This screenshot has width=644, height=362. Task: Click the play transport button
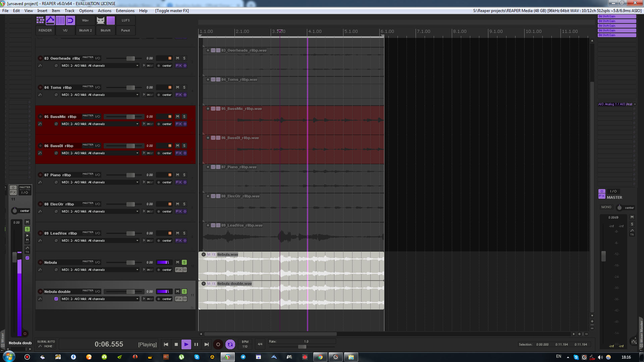pyautogui.click(x=186, y=344)
